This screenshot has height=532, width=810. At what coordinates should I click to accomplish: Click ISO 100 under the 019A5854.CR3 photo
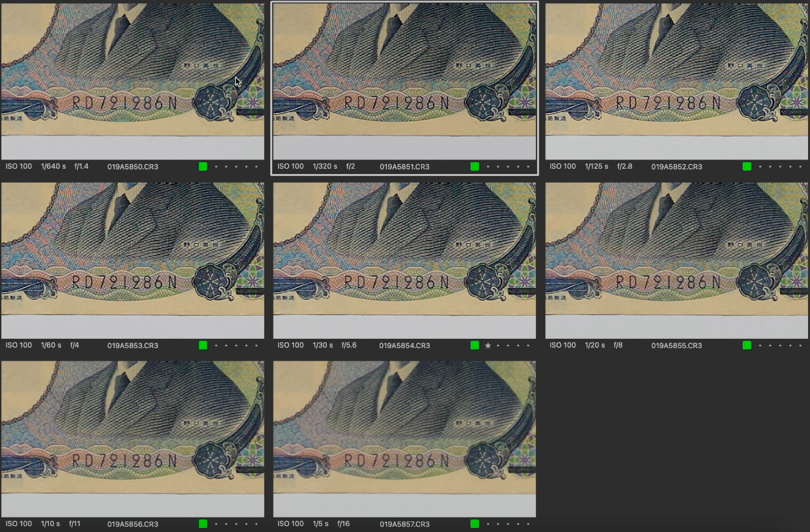click(291, 345)
